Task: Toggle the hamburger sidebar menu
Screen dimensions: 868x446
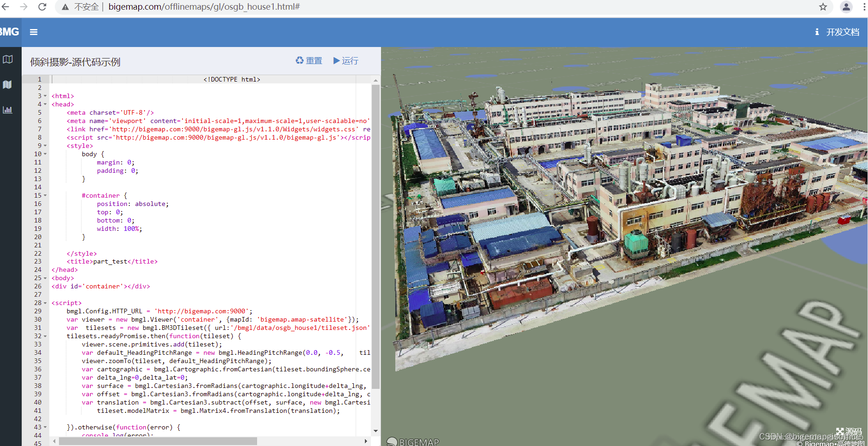Action: point(34,32)
